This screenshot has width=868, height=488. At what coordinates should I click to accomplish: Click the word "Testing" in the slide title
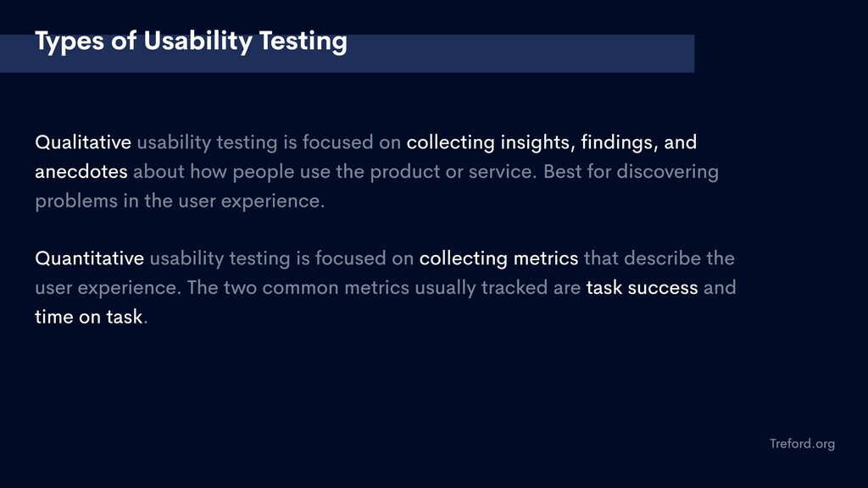[x=303, y=42]
